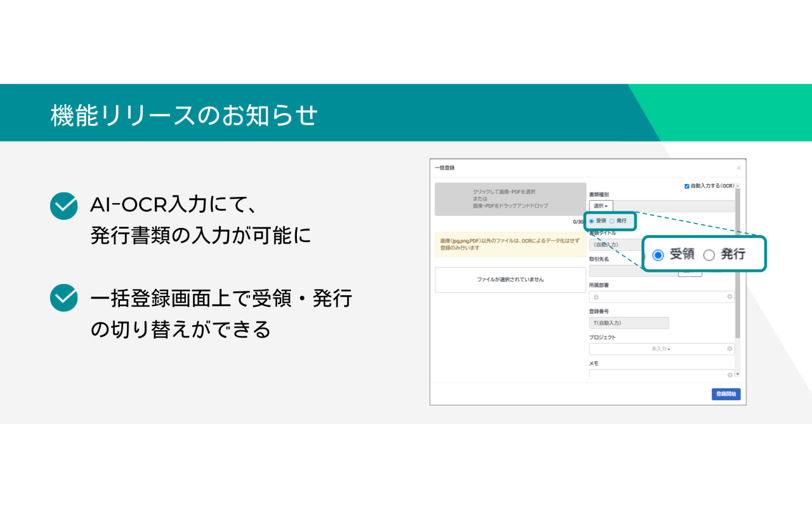
Task: Click the 登録番号 input field
Action: point(629,323)
